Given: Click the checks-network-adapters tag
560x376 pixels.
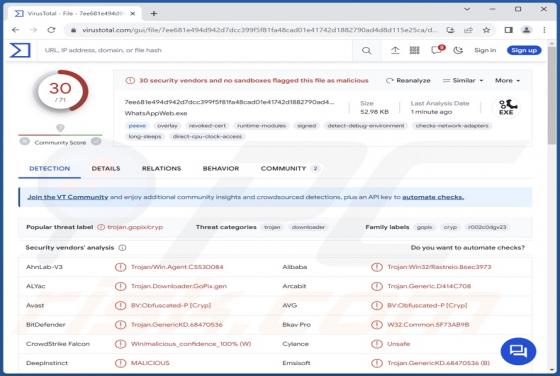Looking at the screenshot, I should pos(452,126).
